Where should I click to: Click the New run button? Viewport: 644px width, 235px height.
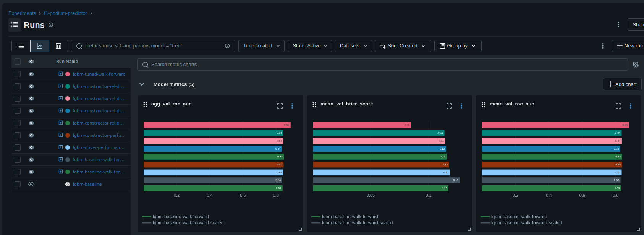629,46
